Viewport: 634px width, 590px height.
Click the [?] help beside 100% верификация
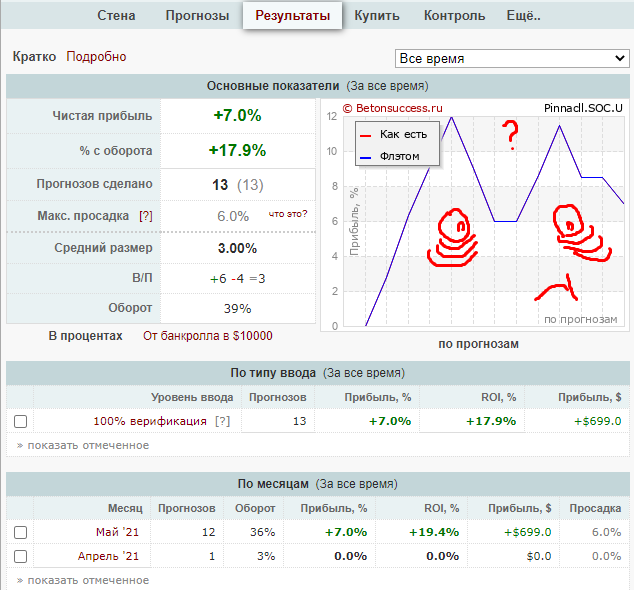[x=222, y=421]
